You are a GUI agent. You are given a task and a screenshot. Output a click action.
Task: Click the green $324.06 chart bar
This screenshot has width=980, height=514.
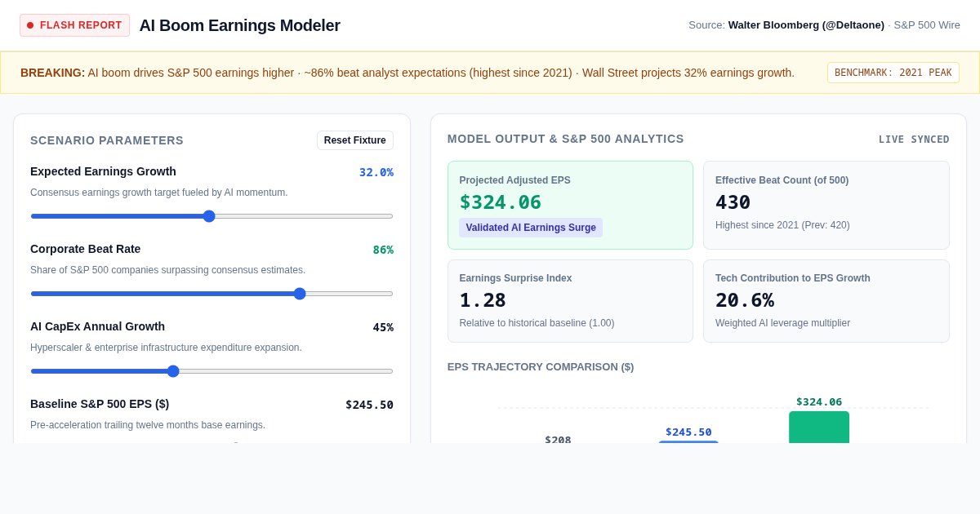[x=819, y=427]
